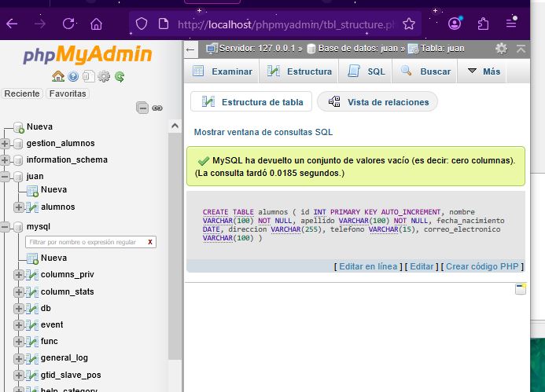The height and width of the screenshot is (392, 545).
Task: Click the link chain icon in navigation panel
Action: point(157,108)
